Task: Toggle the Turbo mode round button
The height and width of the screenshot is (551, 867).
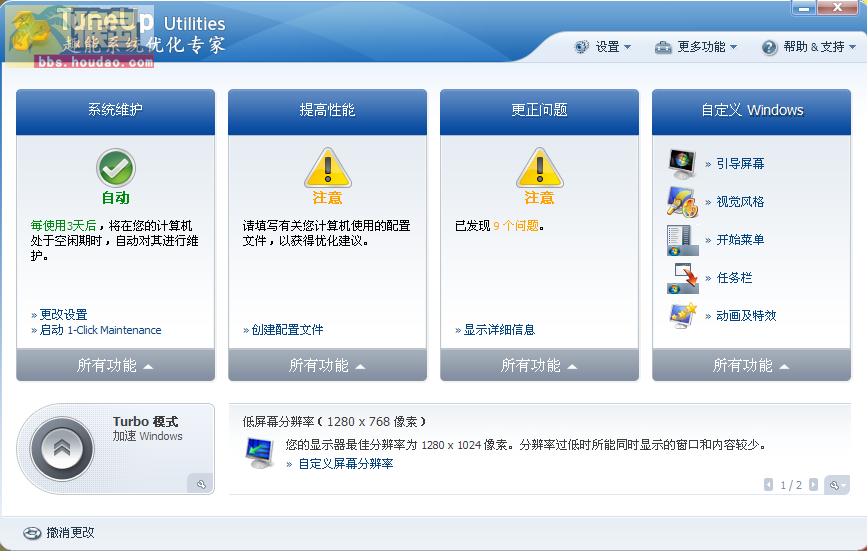Action: [62, 448]
